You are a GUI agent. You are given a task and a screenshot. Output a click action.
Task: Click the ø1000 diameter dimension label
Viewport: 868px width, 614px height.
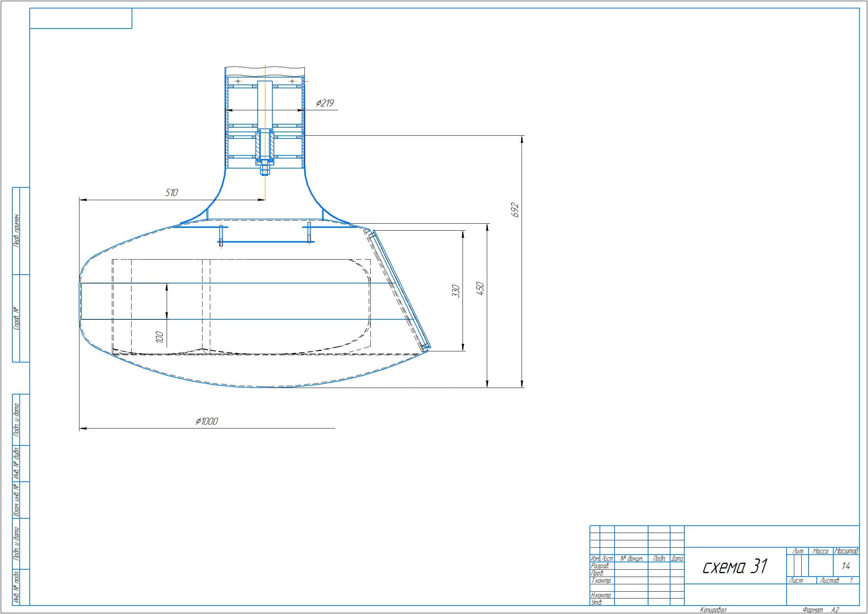207,421
